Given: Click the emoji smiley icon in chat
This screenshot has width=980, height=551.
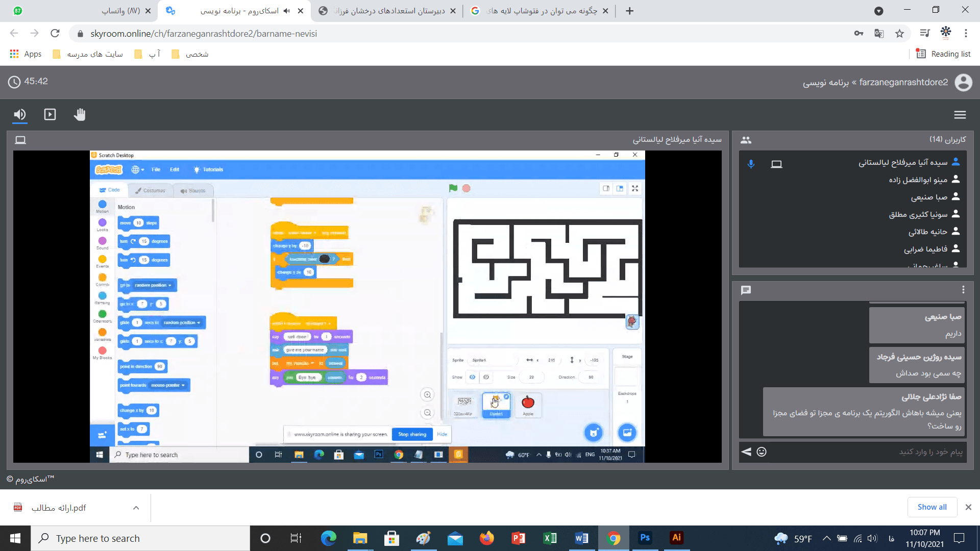Looking at the screenshot, I should 761,452.
